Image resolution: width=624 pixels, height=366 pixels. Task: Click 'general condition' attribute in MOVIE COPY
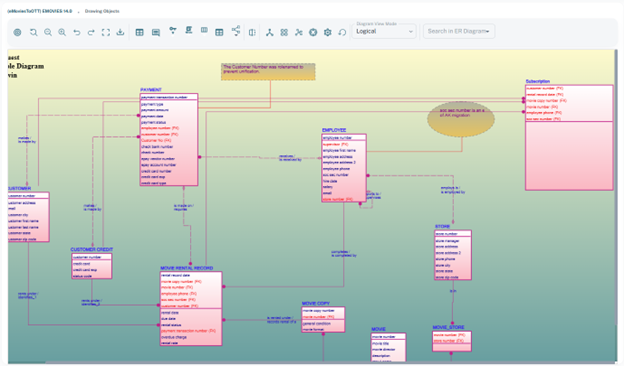click(x=317, y=324)
